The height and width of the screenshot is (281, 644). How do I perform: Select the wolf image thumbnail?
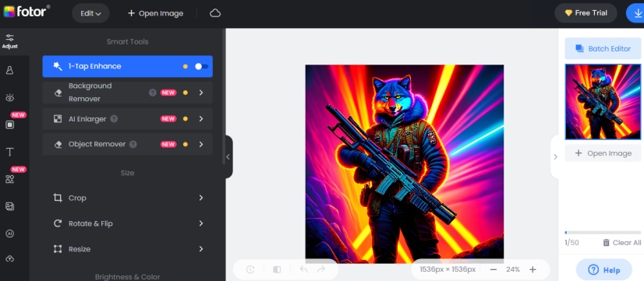click(603, 102)
